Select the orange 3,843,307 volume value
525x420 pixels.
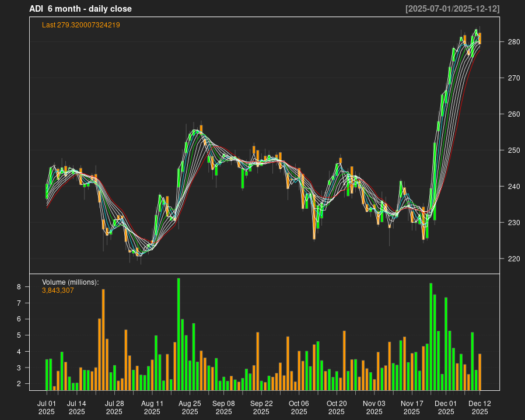[x=58, y=290]
